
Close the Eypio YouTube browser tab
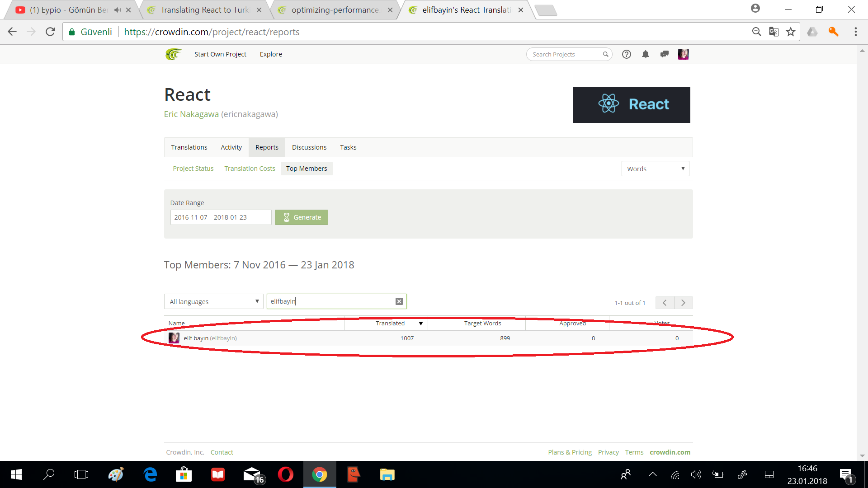[x=128, y=10]
